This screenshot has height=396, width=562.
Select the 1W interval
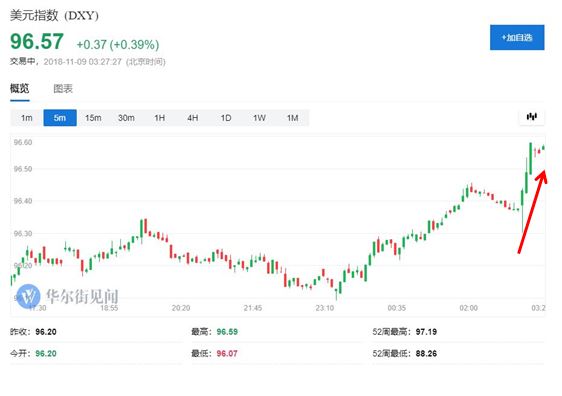(x=259, y=118)
